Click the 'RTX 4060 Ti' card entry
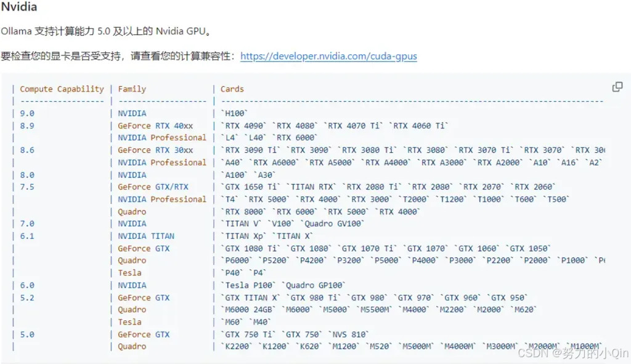This screenshot has height=364, width=631. [x=418, y=126]
